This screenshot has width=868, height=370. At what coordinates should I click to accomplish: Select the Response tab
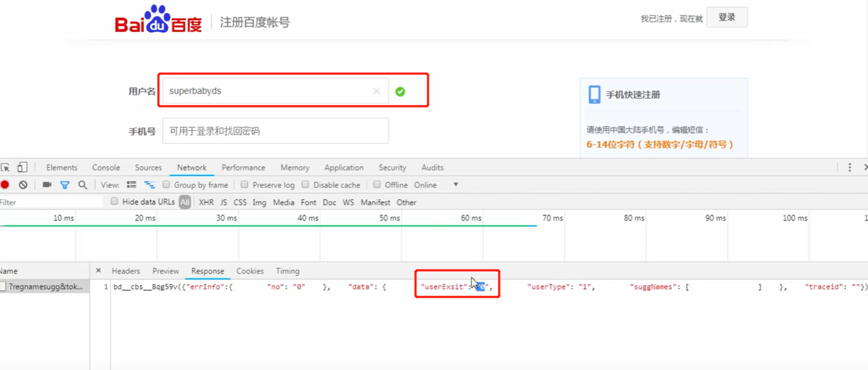pyautogui.click(x=208, y=271)
